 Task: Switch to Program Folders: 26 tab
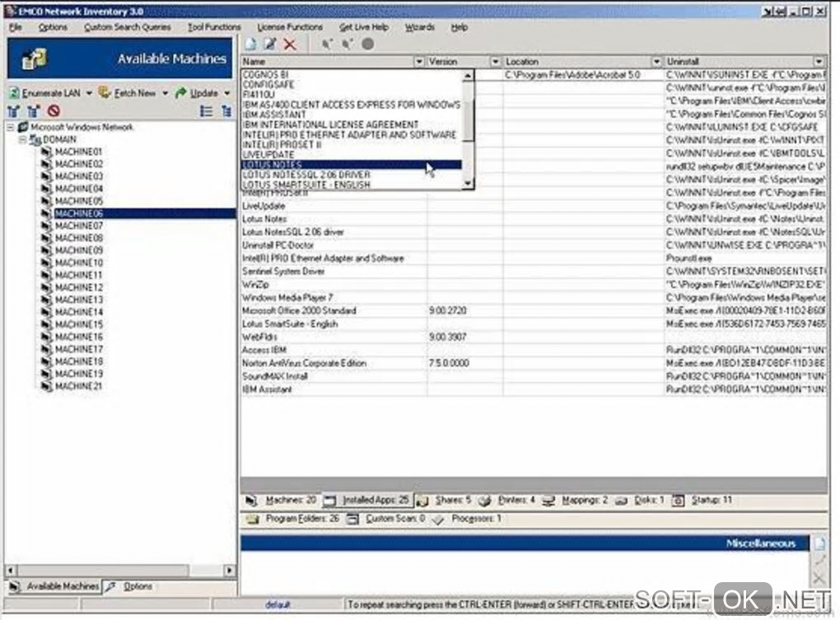click(293, 519)
